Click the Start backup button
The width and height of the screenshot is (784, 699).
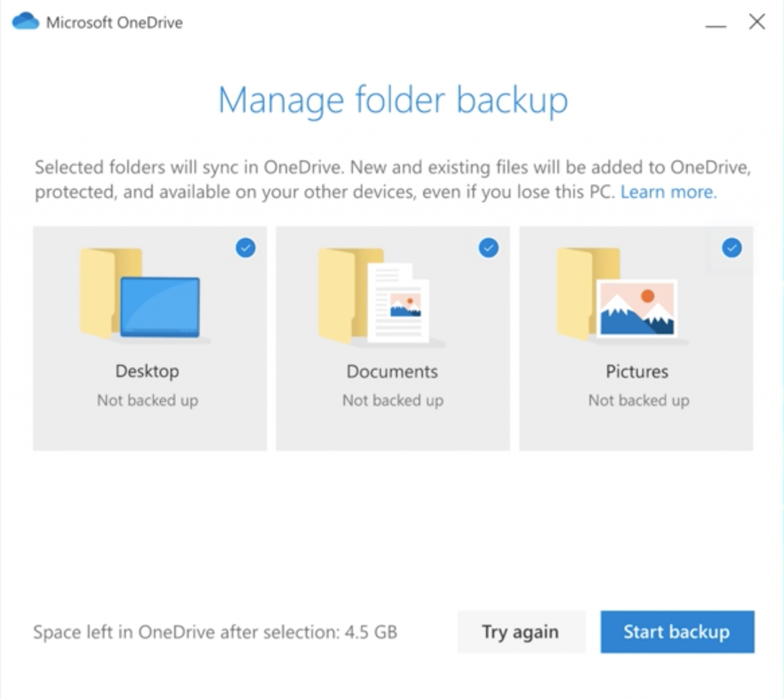tap(677, 632)
